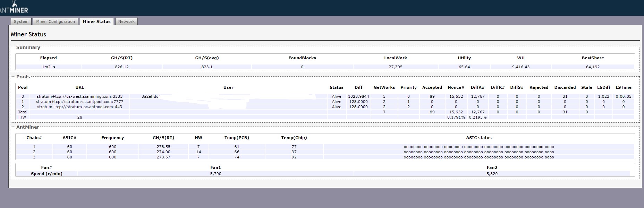The image size is (644, 208).
Task: Select chip temperature value 97
Action: coord(294,152)
